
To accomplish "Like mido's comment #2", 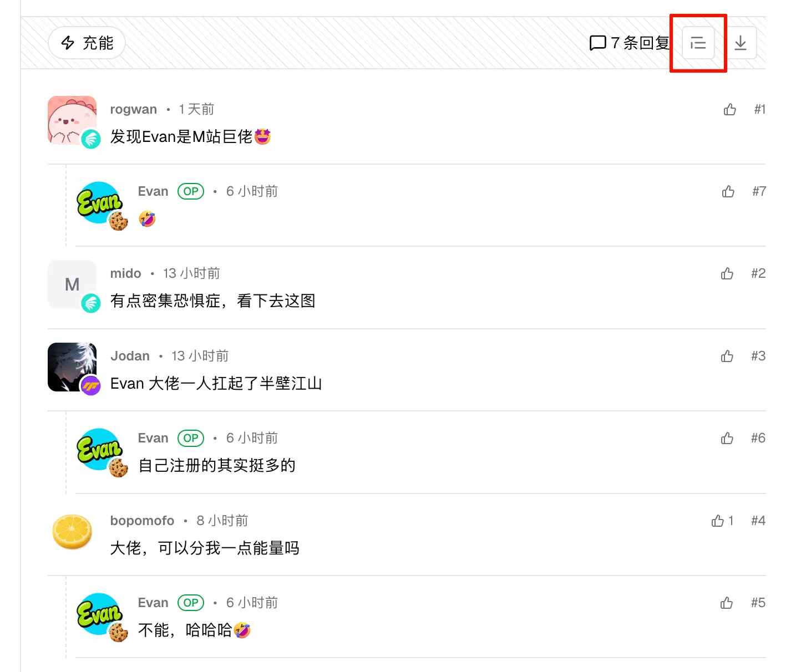I will (727, 273).
